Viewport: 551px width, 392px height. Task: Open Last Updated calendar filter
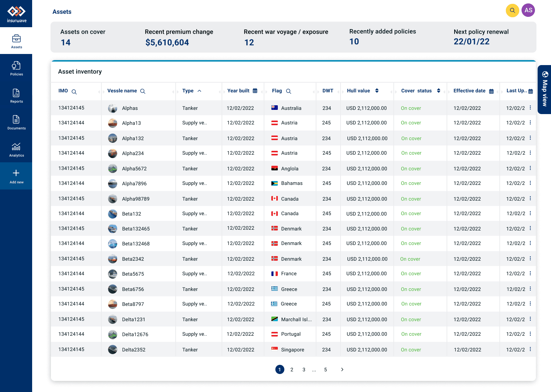pyautogui.click(x=530, y=91)
